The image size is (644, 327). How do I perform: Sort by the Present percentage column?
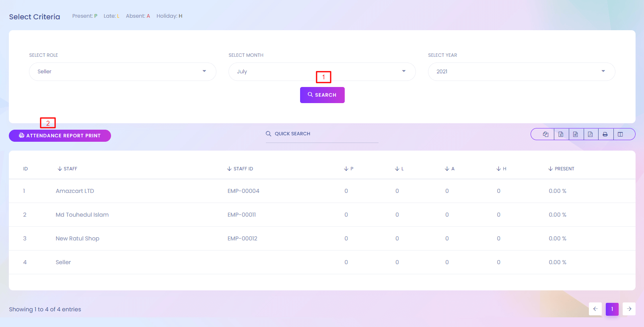click(x=564, y=169)
